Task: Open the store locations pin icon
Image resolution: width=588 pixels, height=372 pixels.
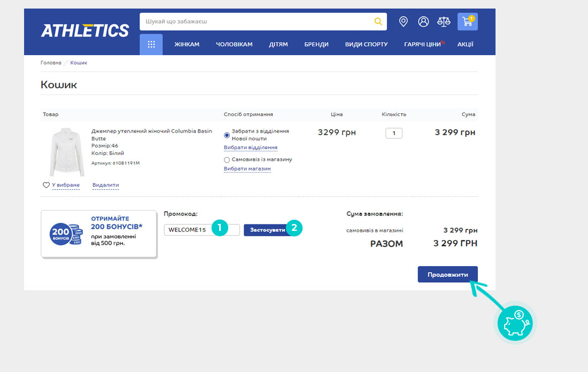Action: (403, 21)
